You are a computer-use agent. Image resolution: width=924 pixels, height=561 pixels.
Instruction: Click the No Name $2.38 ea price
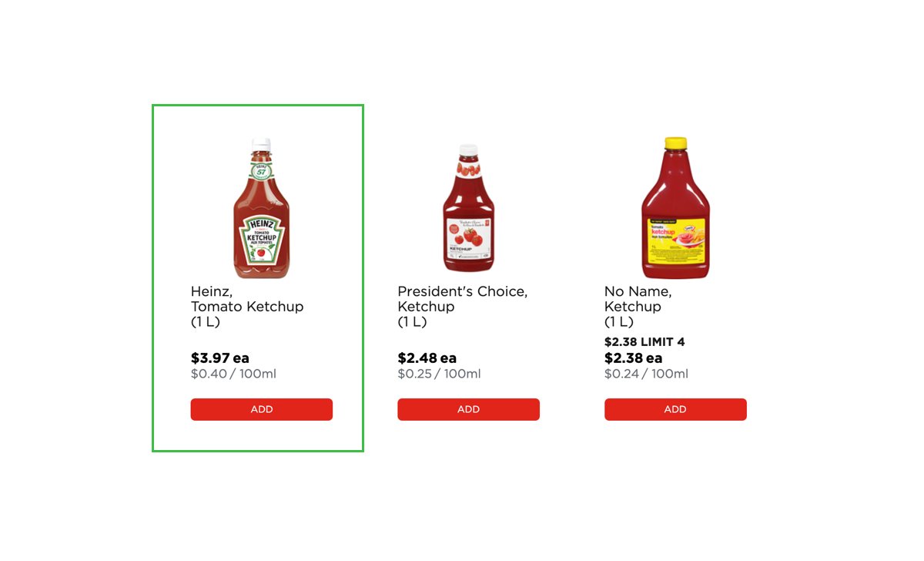point(633,358)
